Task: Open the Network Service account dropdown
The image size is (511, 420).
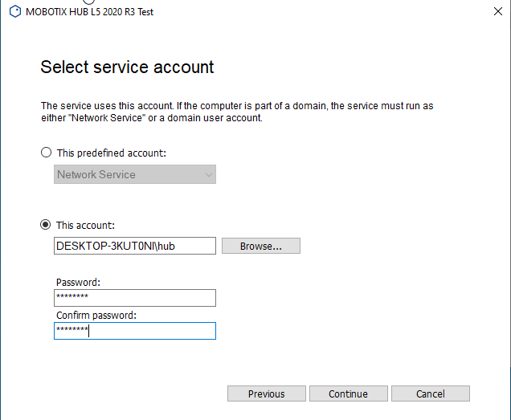Action: [134, 174]
